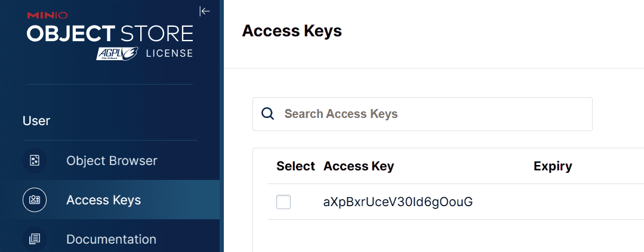644x252 pixels.
Task: Click the Documentation sidebar icon
Action: coord(35,239)
